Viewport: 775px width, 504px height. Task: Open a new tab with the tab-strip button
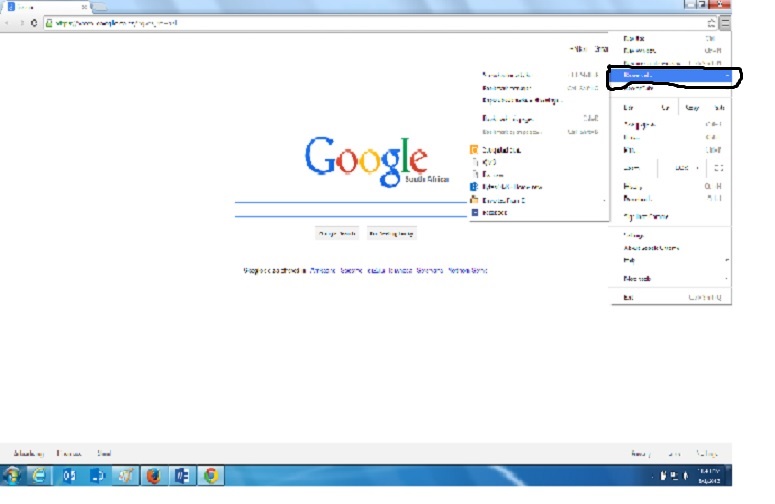(x=99, y=7)
